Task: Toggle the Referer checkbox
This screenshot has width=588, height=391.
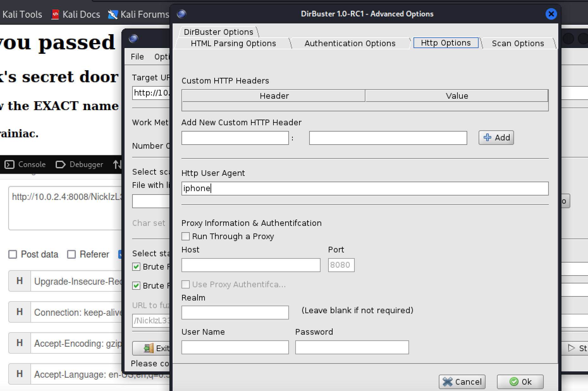Action: tap(71, 254)
